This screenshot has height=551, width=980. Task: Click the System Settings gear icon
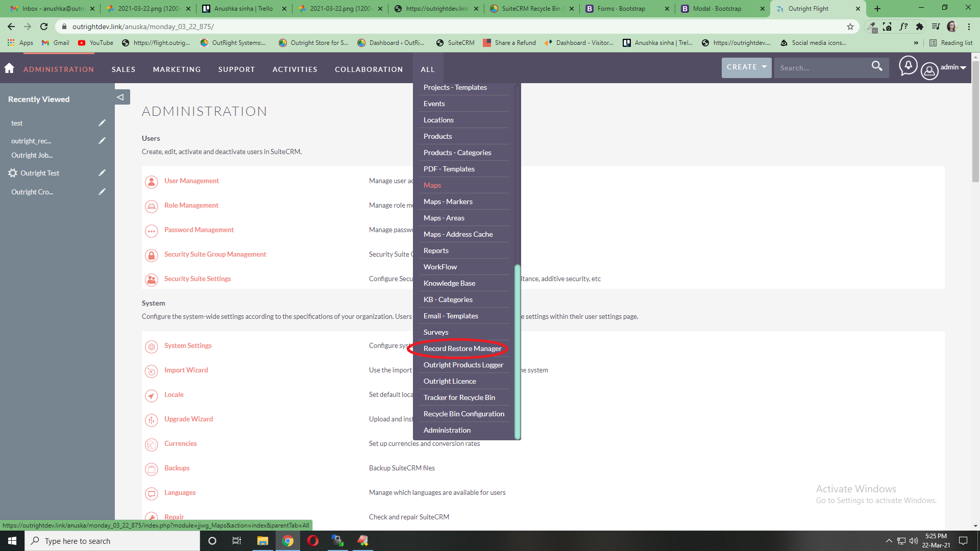point(152,346)
